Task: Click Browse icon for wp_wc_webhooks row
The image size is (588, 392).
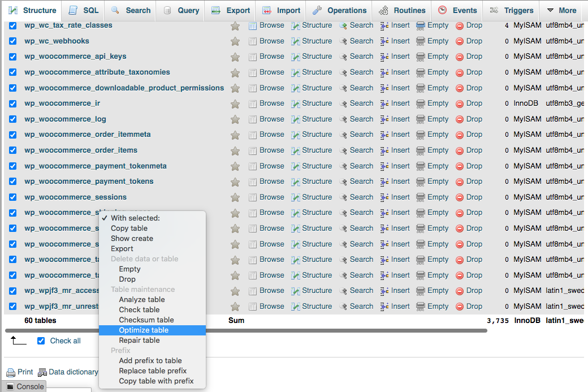Action: click(253, 41)
